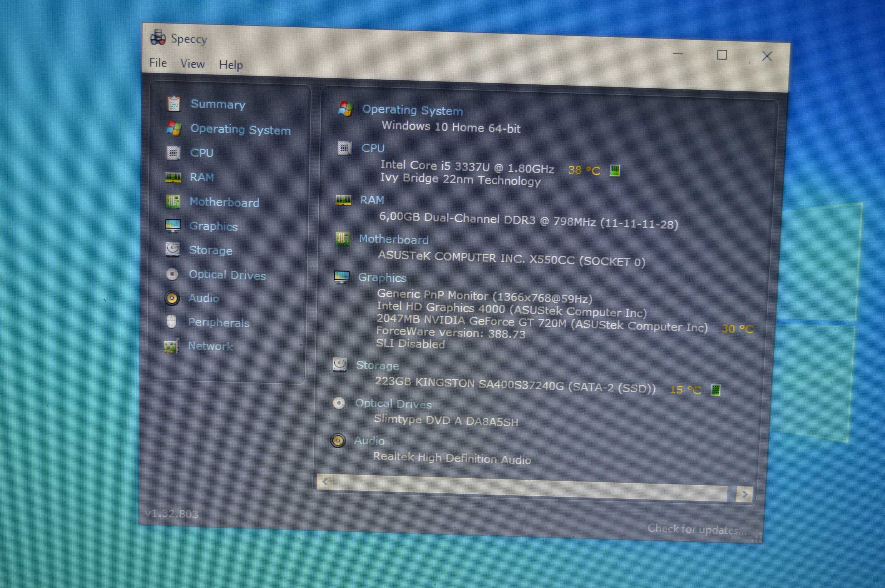Click the RAM heading link in summary
Image resolution: width=885 pixels, height=588 pixels.
click(x=372, y=200)
